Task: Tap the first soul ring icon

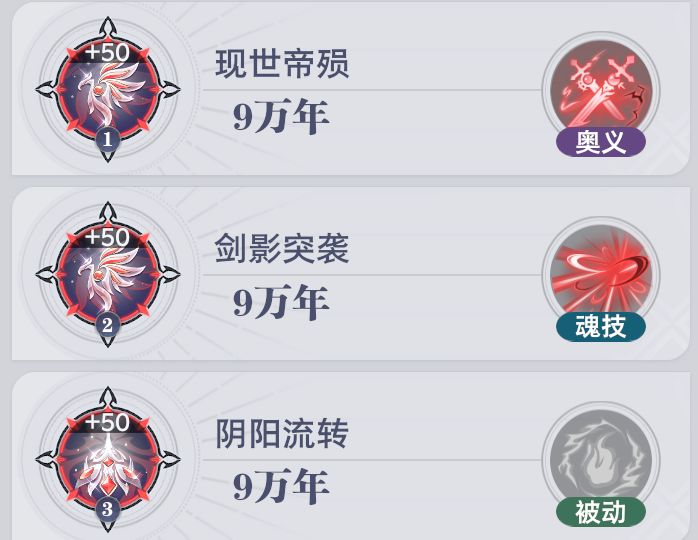Action: tap(108, 89)
